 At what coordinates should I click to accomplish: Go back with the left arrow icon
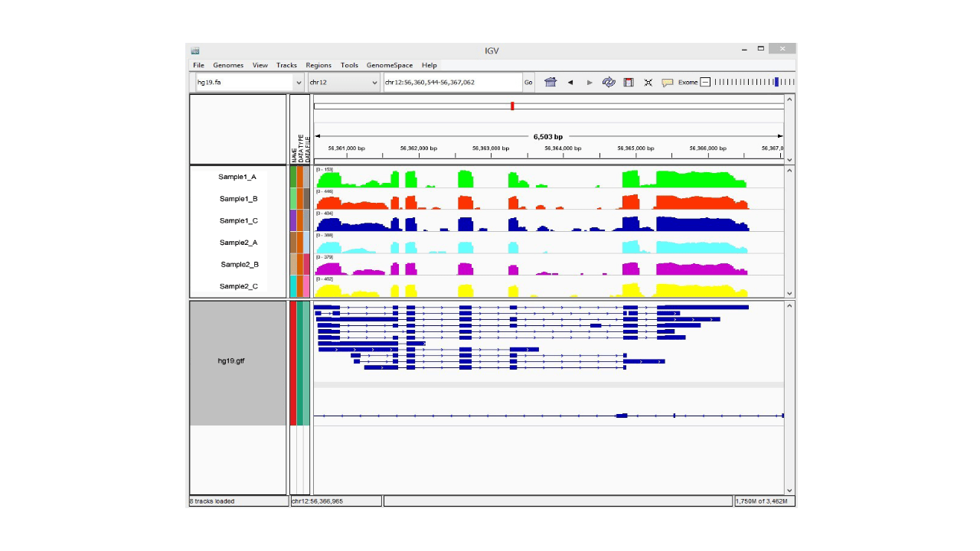tap(570, 82)
